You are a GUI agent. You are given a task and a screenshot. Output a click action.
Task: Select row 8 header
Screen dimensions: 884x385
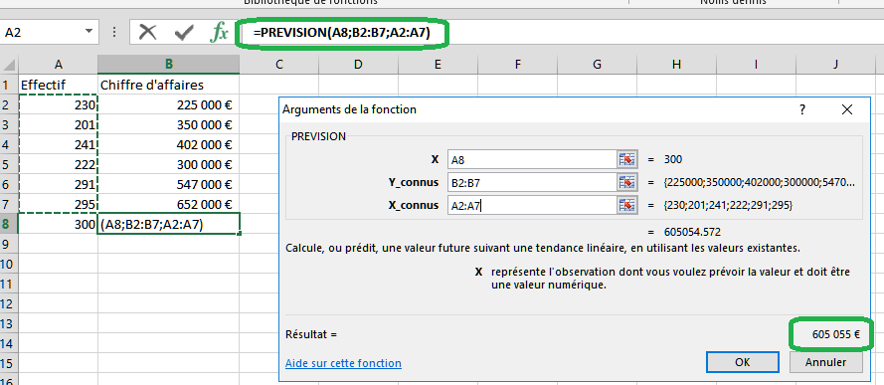(x=9, y=224)
